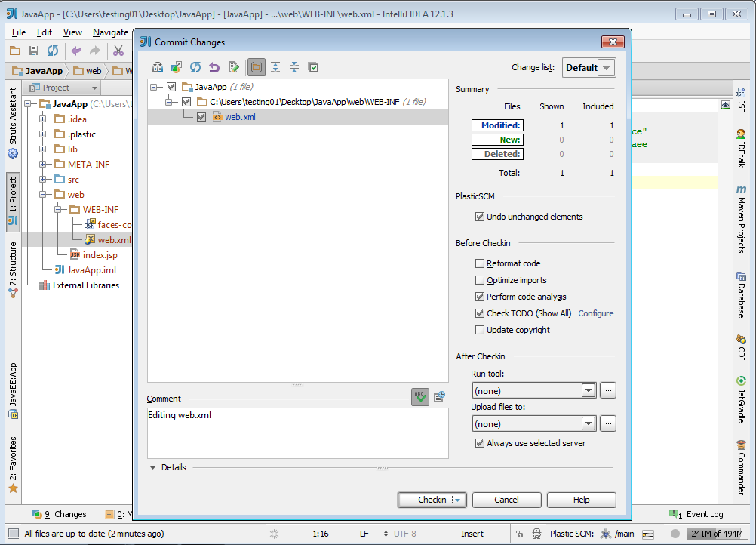Uncheck the web.xml file checkbox
756x545 pixels.
pyautogui.click(x=201, y=117)
